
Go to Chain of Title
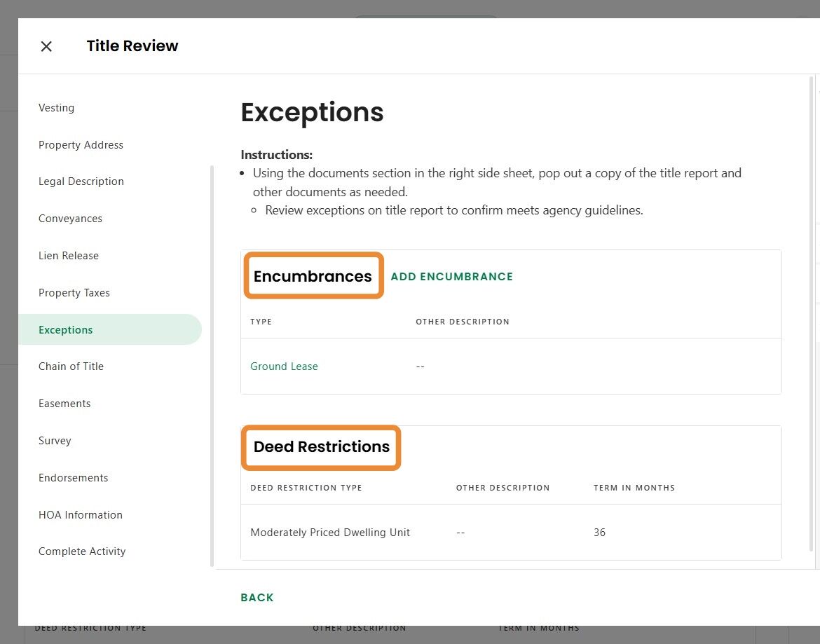point(71,366)
